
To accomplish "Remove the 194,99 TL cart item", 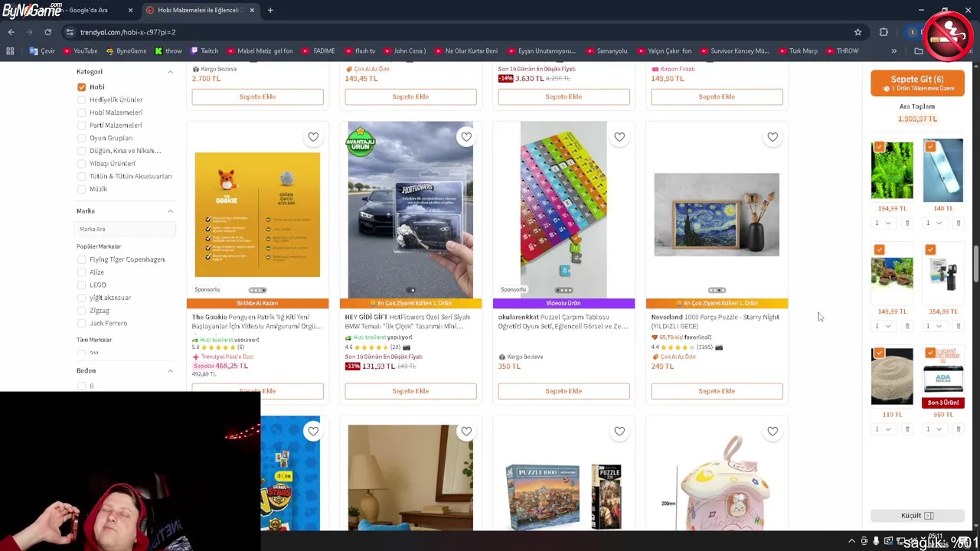I will pos(907,223).
